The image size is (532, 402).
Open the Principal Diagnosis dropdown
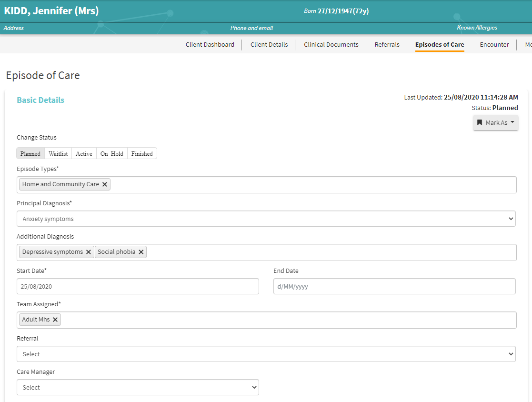click(266, 219)
